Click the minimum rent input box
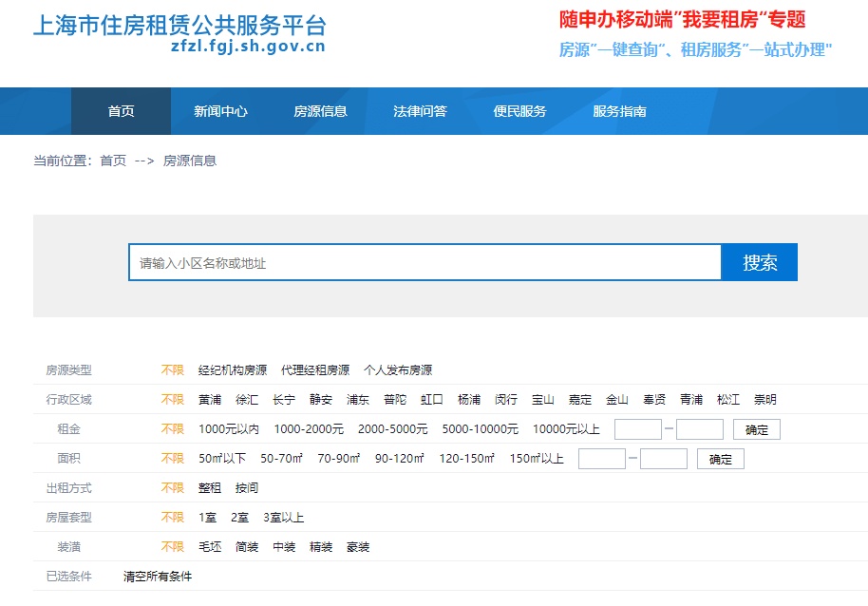Image resolution: width=868 pixels, height=606 pixels. click(x=637, y=429)
